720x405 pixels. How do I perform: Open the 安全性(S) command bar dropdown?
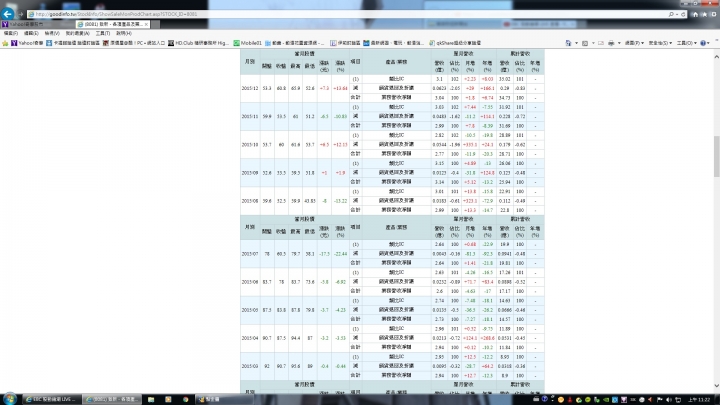tap(660, 43)
